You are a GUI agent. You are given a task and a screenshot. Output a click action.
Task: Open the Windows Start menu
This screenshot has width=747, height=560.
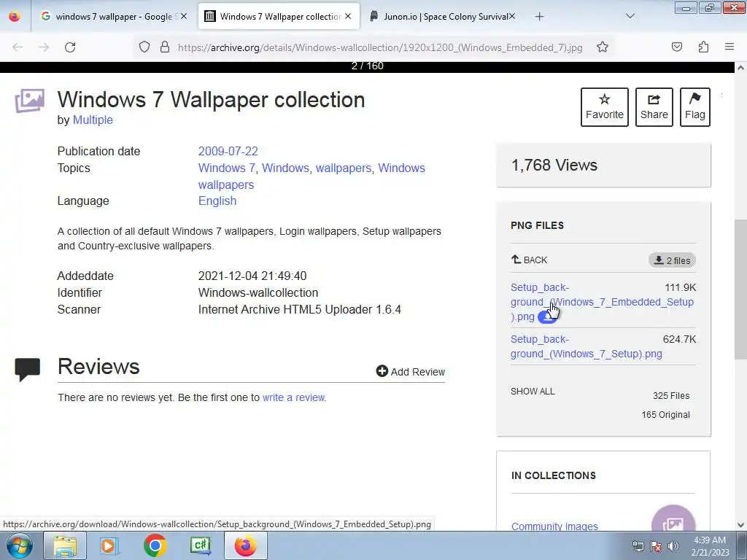[x=20, y=545]
